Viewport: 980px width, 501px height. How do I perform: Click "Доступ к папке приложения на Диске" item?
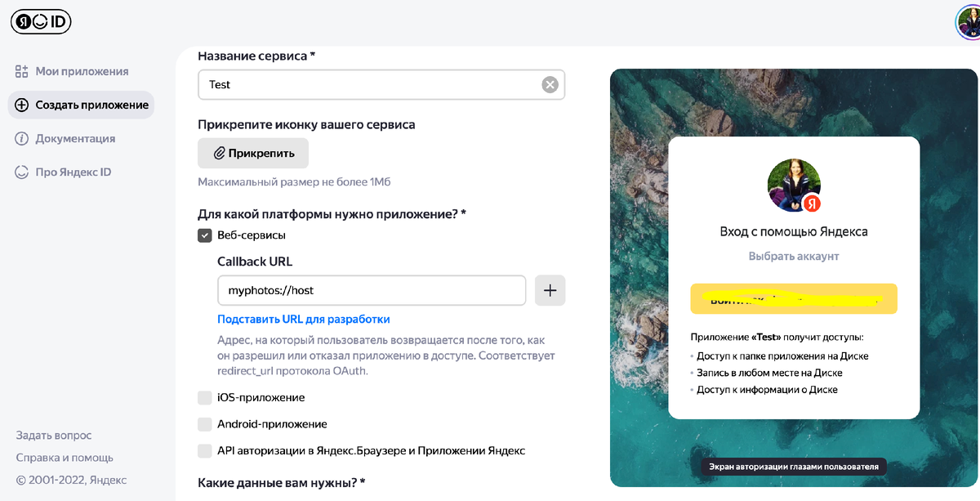782,356
